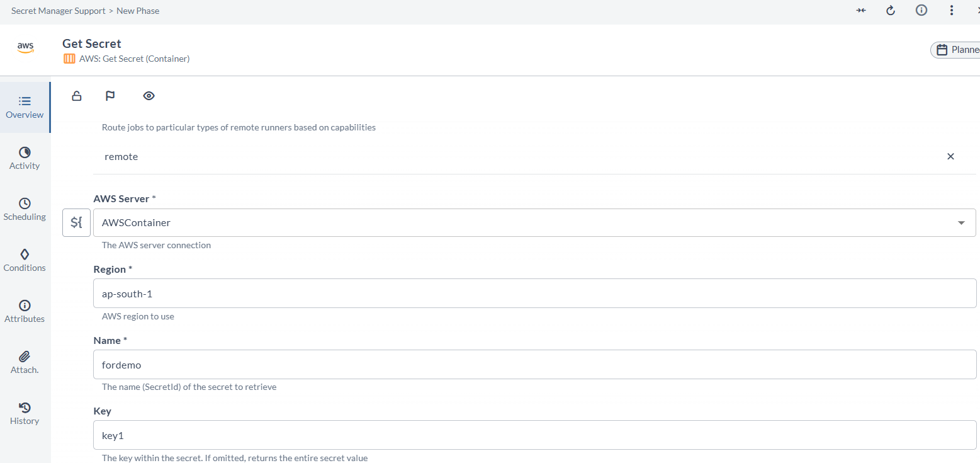View the History tab
This screenshot has height=463, width=980.
coord(25,413)
